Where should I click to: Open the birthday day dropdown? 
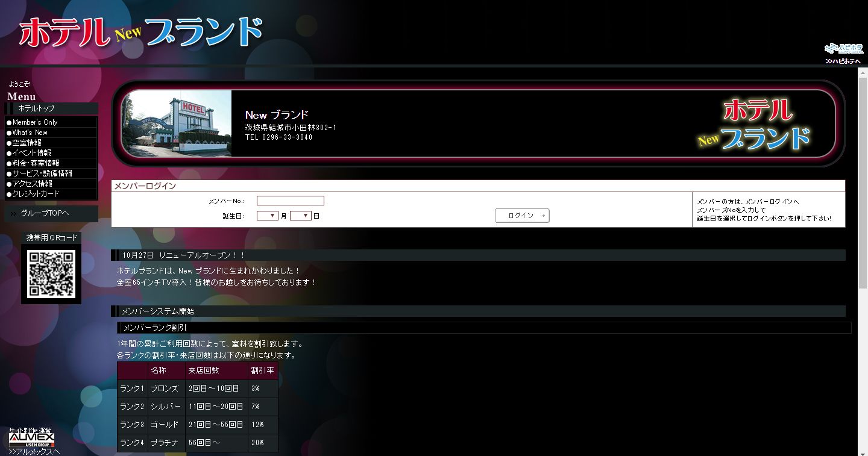301,216
